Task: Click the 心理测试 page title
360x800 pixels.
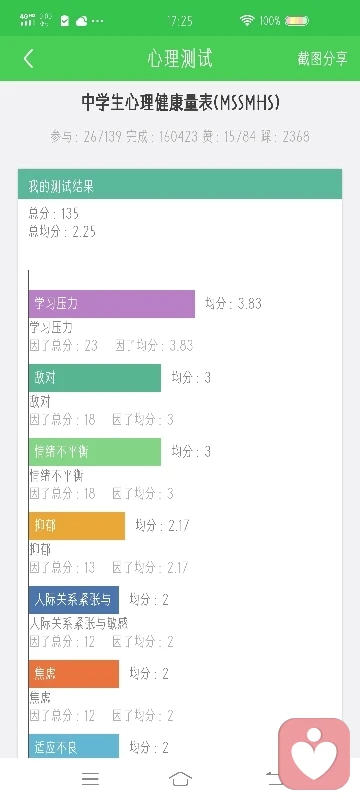Action: point(180,59)
